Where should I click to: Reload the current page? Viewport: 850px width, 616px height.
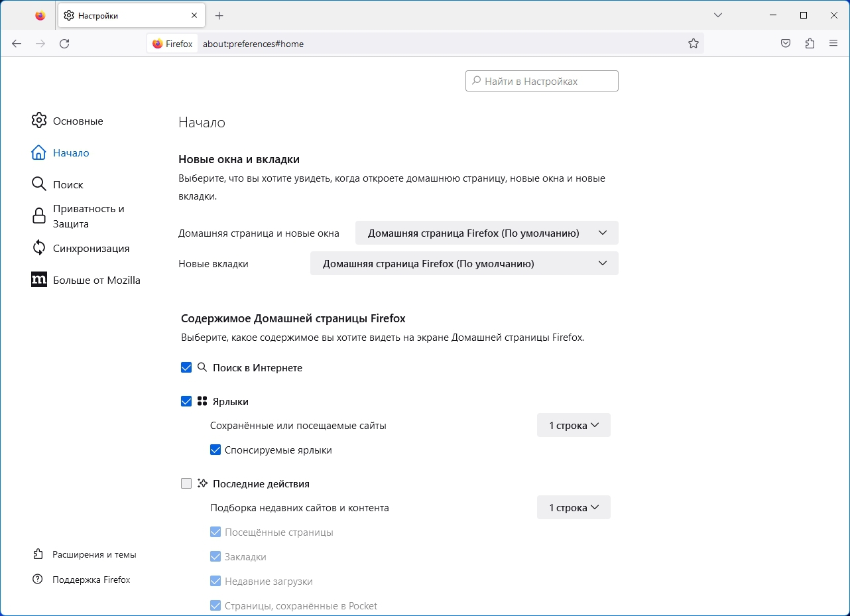64,44
